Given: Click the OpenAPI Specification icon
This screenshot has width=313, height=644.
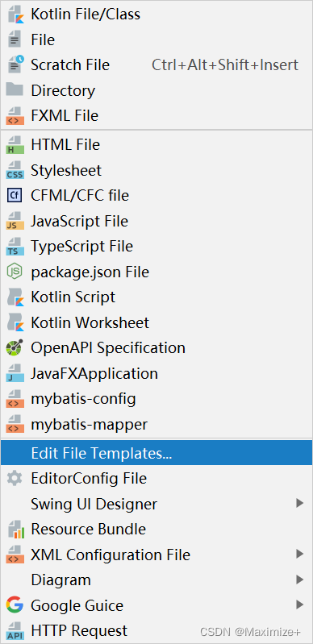Looking at the screenshot, I should click(x=15, y=348).
